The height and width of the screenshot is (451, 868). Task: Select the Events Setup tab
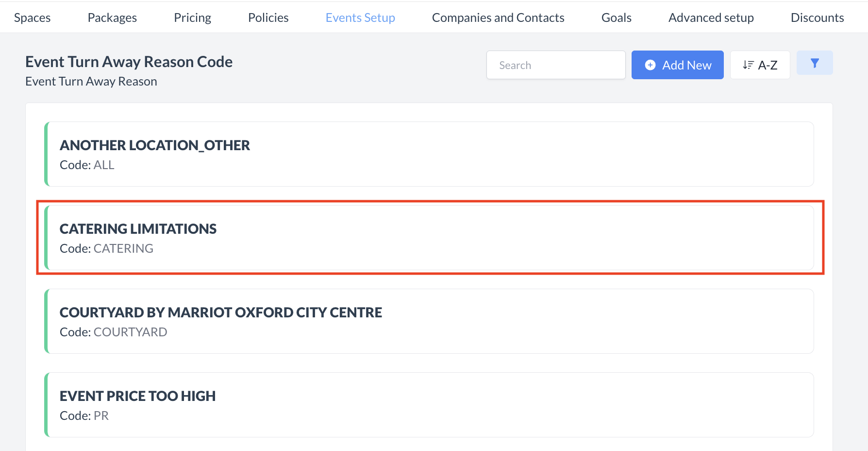(360, 18)
